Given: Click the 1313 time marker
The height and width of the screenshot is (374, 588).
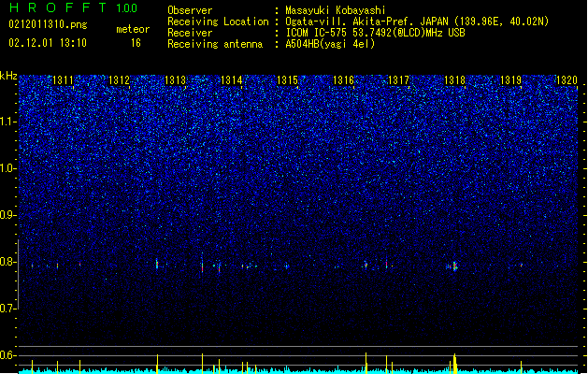Looking at the screenshot, I should click(175, 80).
